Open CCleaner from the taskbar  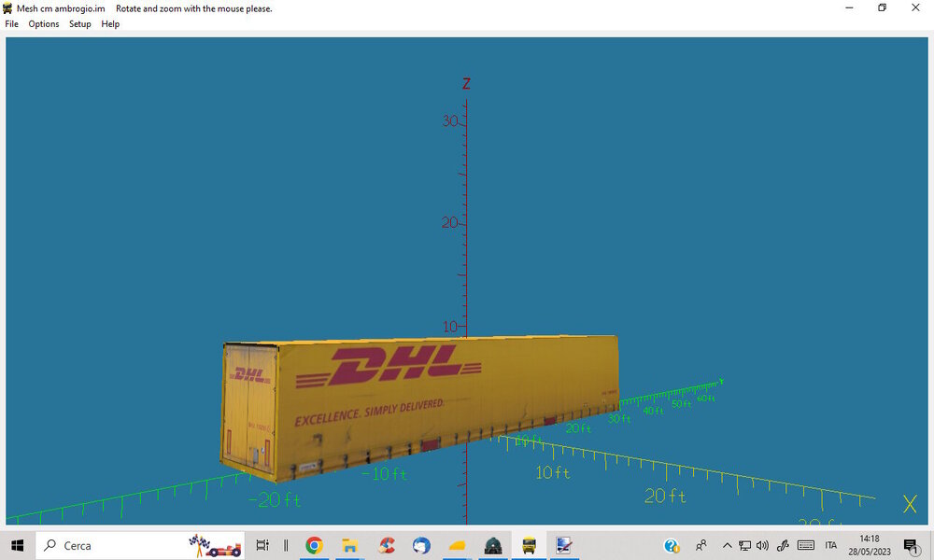[x=387, y=545]
